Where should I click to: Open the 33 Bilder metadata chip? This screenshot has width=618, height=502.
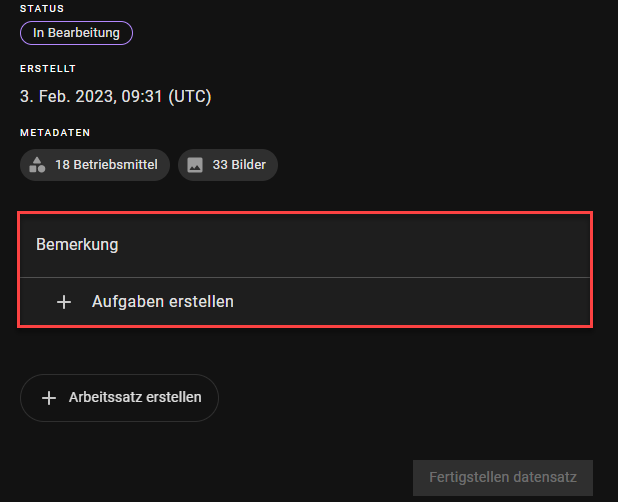pyautogui.click(x=228, y=165)
